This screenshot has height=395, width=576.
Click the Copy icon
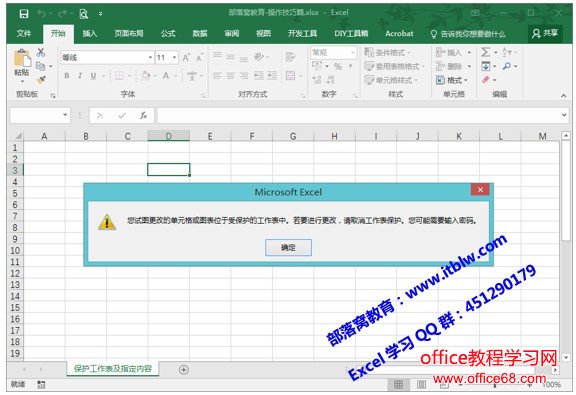[x=41, y=66]
